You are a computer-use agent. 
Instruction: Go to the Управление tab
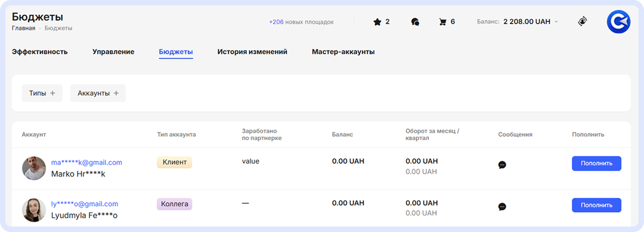pos(113,52)
